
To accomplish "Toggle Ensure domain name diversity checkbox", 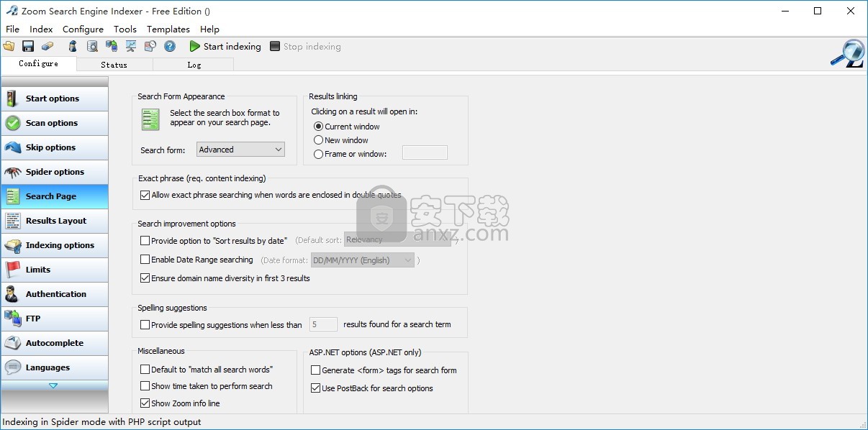I will 145,278.
